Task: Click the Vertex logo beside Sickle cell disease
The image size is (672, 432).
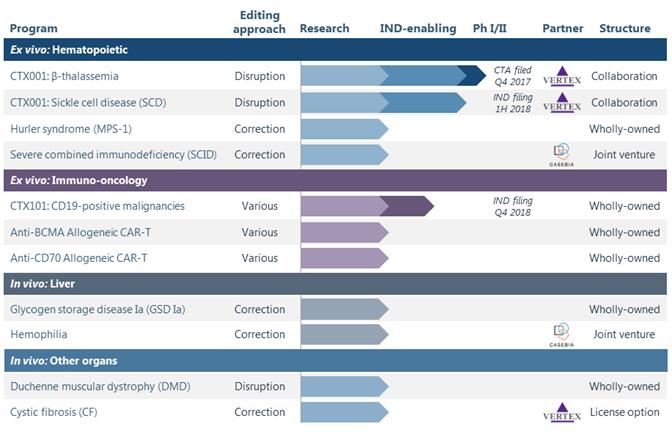Action: pyautogui.click(x=561, y=102)
